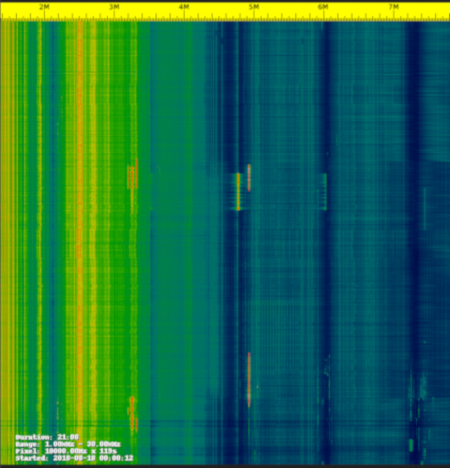This screenshot has width=450, height=468.
Task: Click the Started timestamp text line
Action: tap(74, 458)
